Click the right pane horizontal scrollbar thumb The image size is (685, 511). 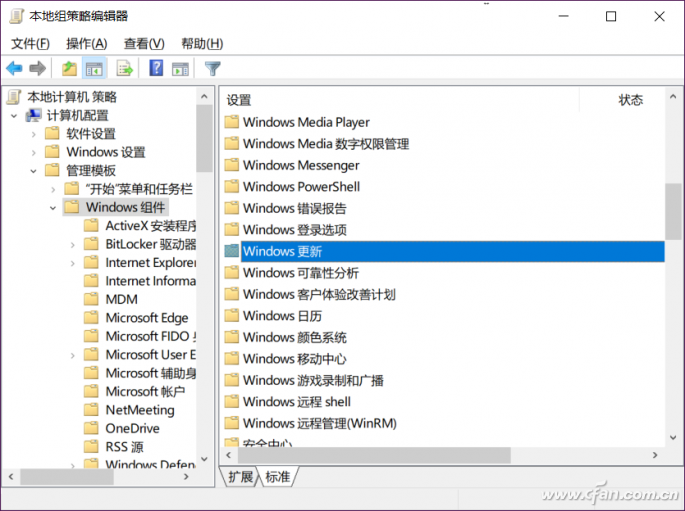pyautogui.click(x=374, y=455)
